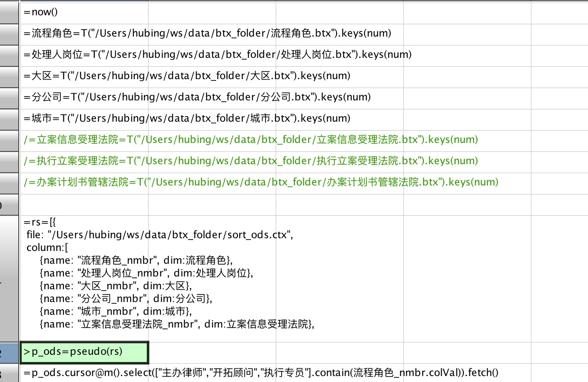The width and height of the screenshot is (588, 382).
Task: Select row header beside the rs=[{ cell
Action: (x=9, y=279)
